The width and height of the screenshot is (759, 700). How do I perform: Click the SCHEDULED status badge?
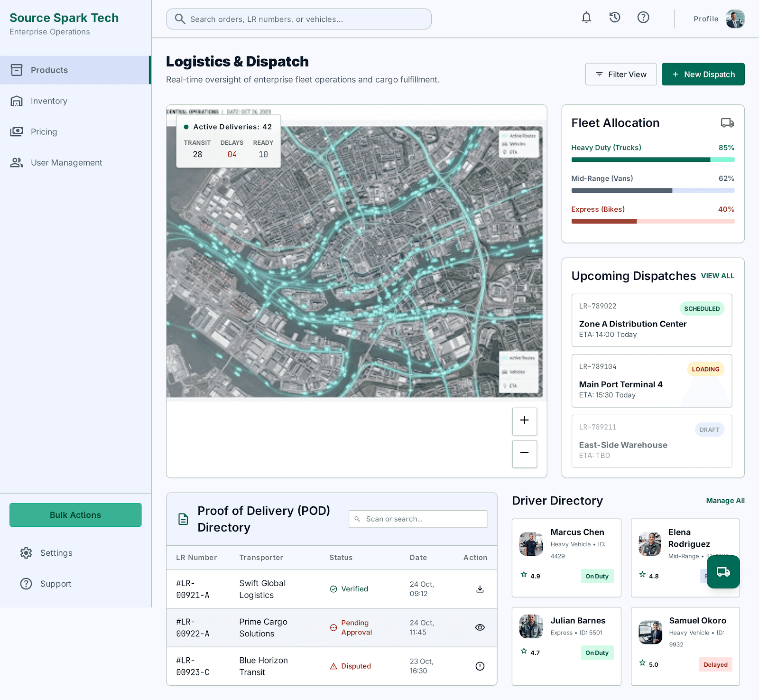click(702, 308)
